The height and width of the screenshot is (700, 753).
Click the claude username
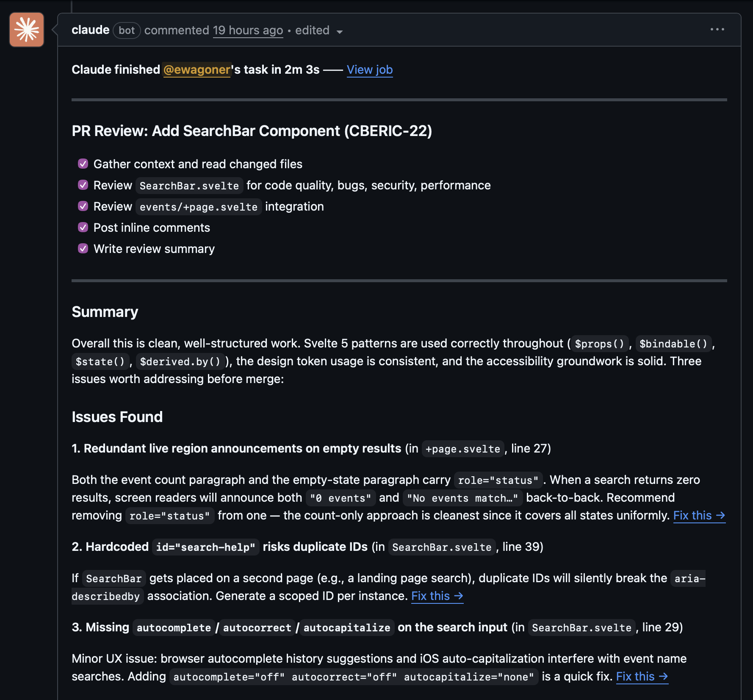click(90, 30)
